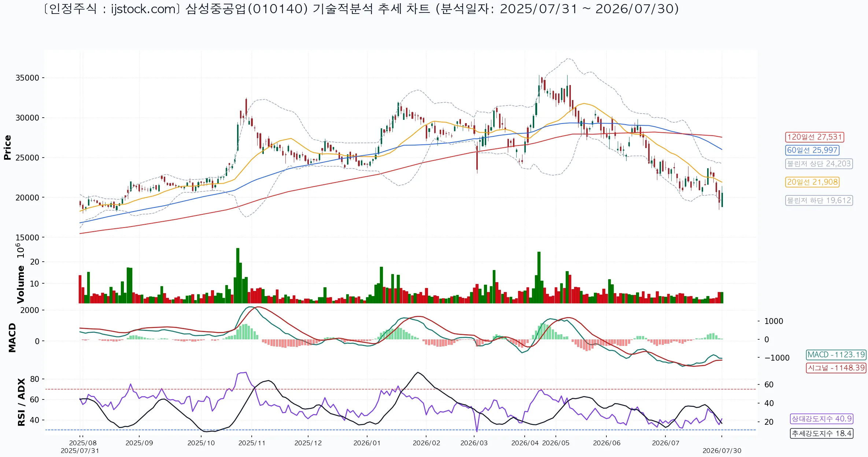Click the 30000 price axis tick
The height and width of the screenshot is (457, 868).
(27, 118)
